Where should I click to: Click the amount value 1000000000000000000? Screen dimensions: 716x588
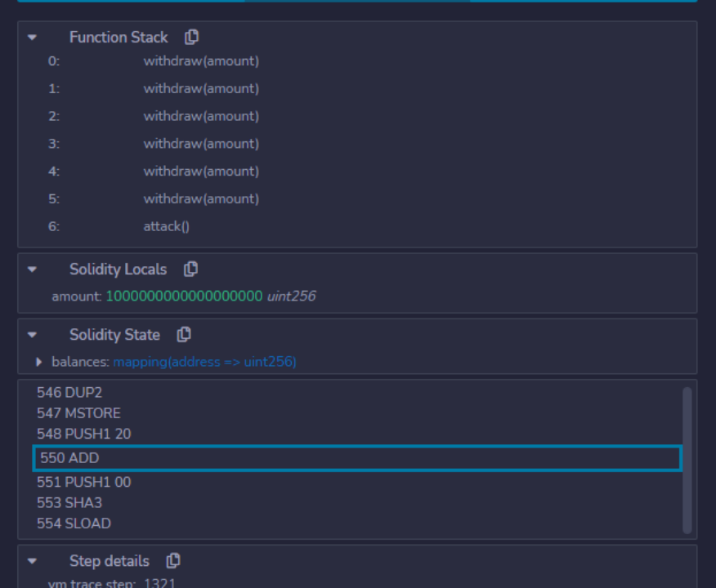[x=184, y=296]
